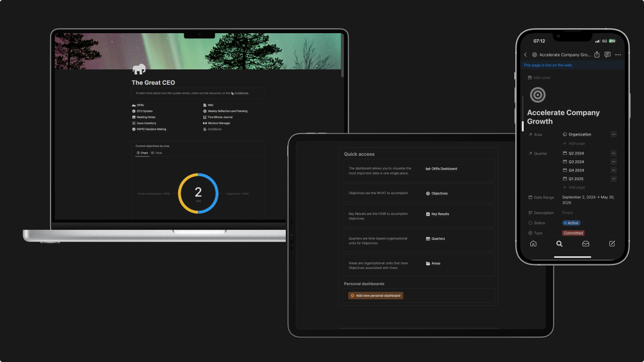Select the Chart tab on laptop

[x=142, y=153]
